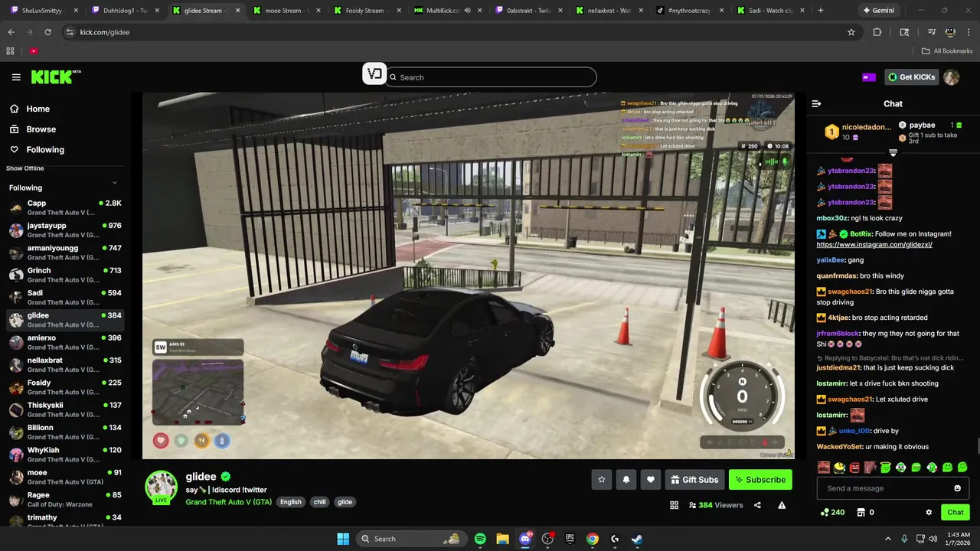Click the browser address bar
The width and height of the screenshot is (980, 551).
point(459,32)
